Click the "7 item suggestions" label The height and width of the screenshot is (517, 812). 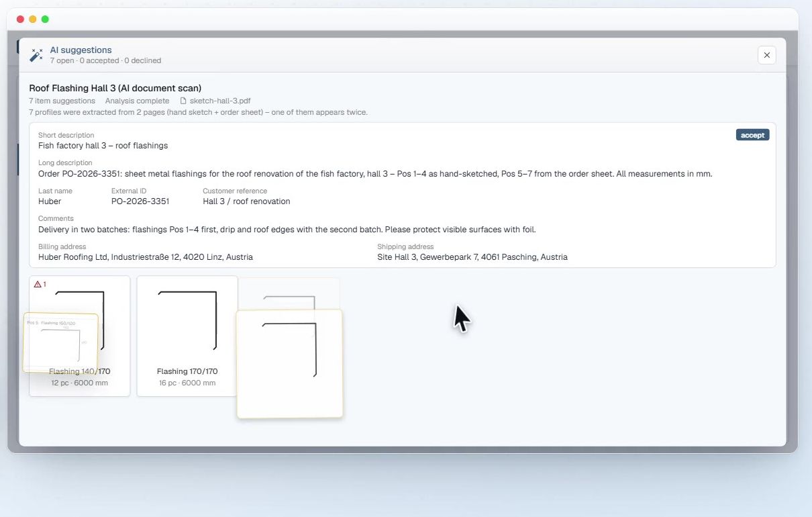pyautogui.click(x=62, y=101)
